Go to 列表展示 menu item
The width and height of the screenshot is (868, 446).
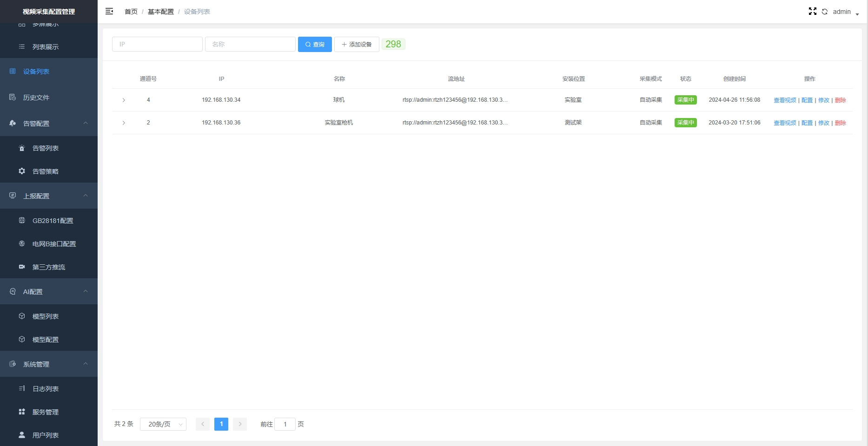(x=45, y=47)
